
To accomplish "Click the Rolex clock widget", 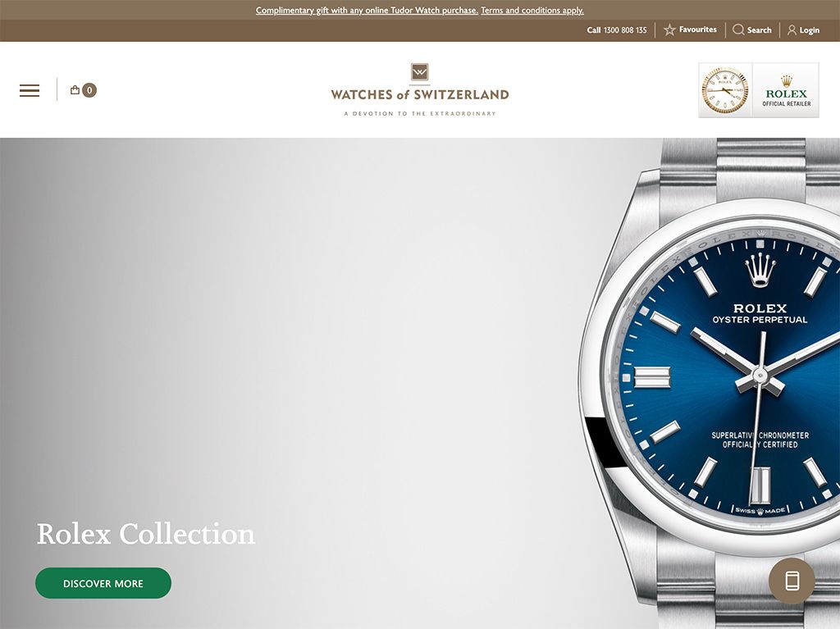I will click(x=725, y=90).
